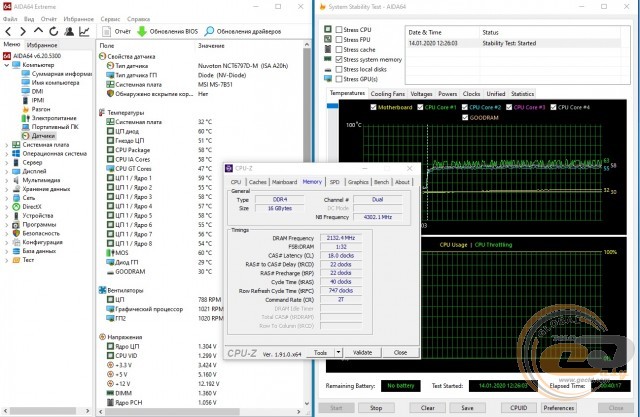The width and height of the screenshot is (640, 417).
Task: Expand the Сеть tree node
Action: (x=7, y=198)
